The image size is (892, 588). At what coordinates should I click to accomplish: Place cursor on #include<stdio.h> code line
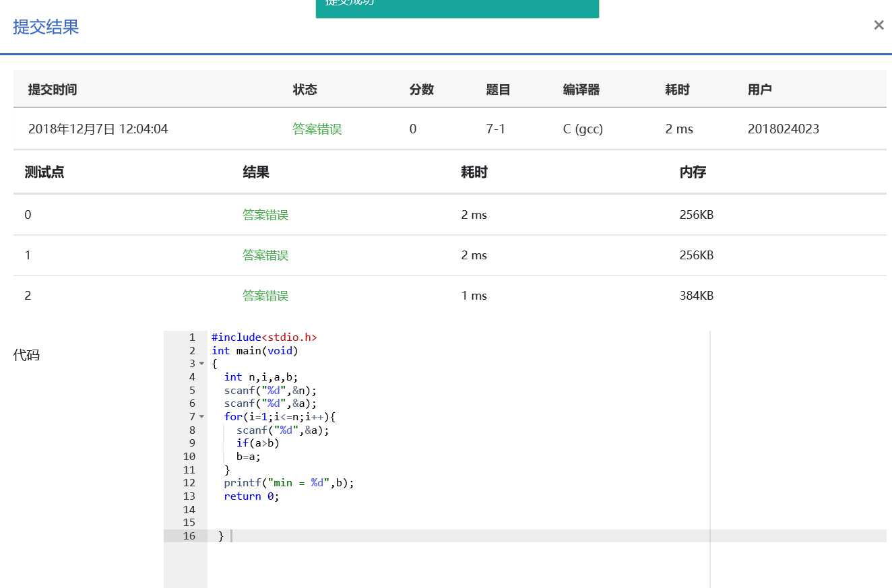(263, 337)
